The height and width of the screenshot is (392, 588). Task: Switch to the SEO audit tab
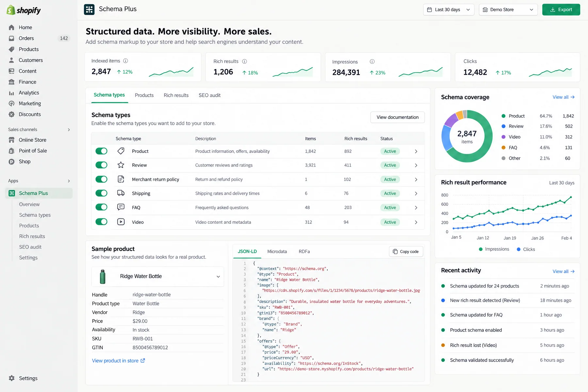coord(209,95)
